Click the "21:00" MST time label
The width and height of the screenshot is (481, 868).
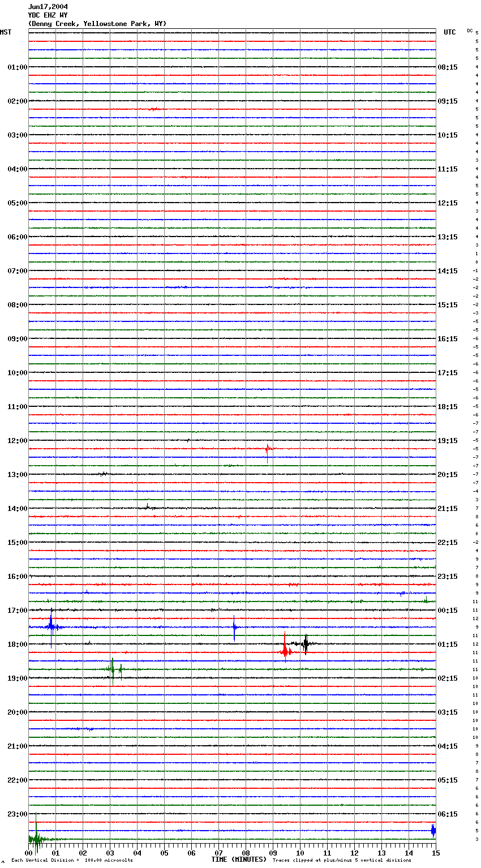pyautogui.click(x=18, y=746)
